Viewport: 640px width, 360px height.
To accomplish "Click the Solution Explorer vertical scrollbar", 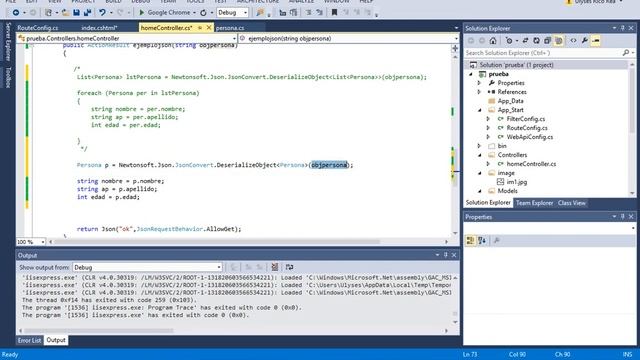I will [x=632, y=100].
